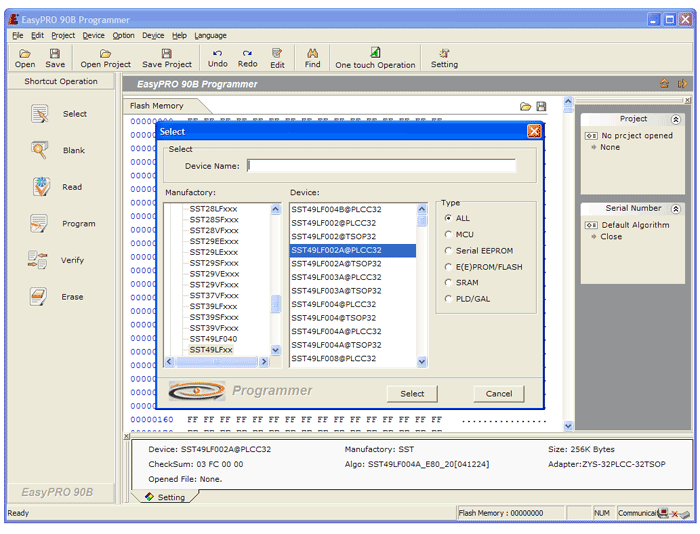Viewport: 700px width, 534px height.
Task: Select the MCU type radio button
Action: pos(448,234)
